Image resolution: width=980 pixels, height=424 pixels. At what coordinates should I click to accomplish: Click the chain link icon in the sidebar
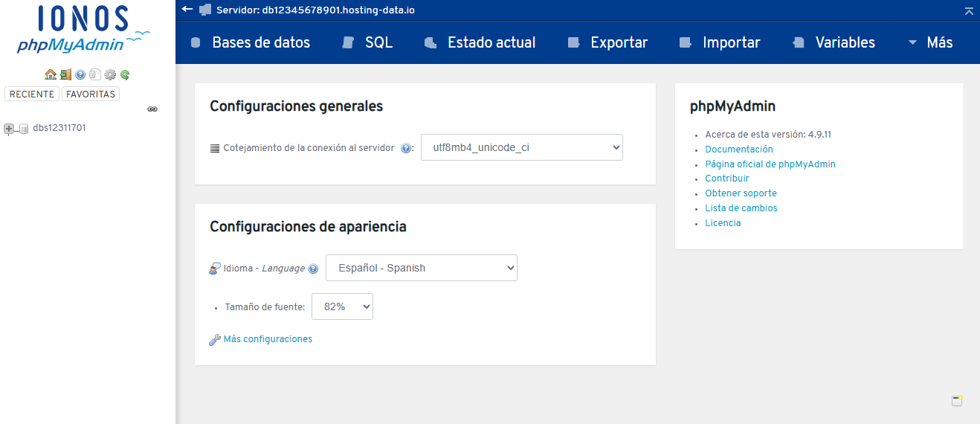[x=152, y=109]
